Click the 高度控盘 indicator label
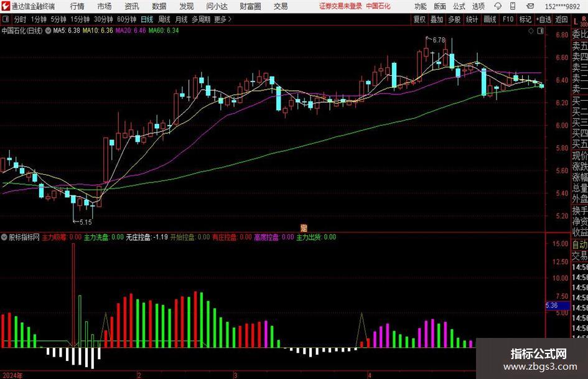Image resolution: width=588 pixels, height=379 pixels. [274, 237]
